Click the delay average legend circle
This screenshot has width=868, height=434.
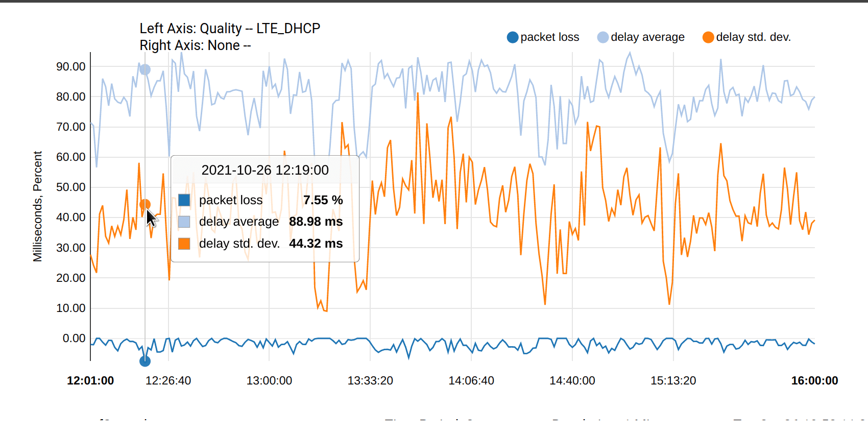pos(603,37)
